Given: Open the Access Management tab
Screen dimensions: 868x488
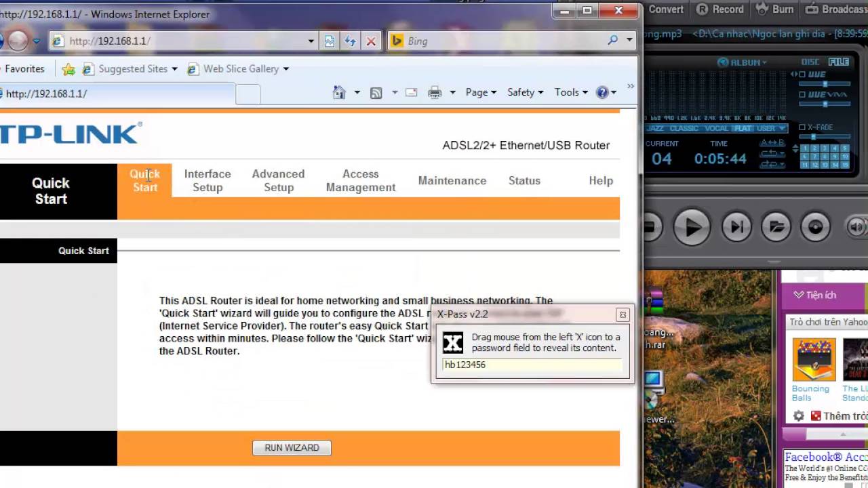Looking at the screenshot, I should point(360,180).
